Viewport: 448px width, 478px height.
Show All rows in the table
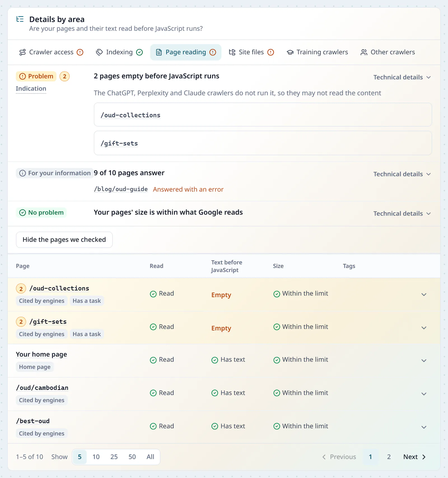(x=150, y=457)
